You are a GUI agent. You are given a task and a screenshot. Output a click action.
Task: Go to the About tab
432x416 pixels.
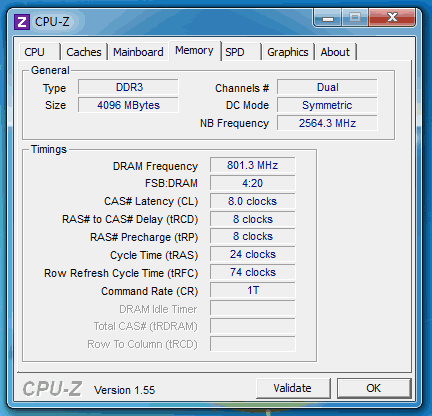point(335,52)
